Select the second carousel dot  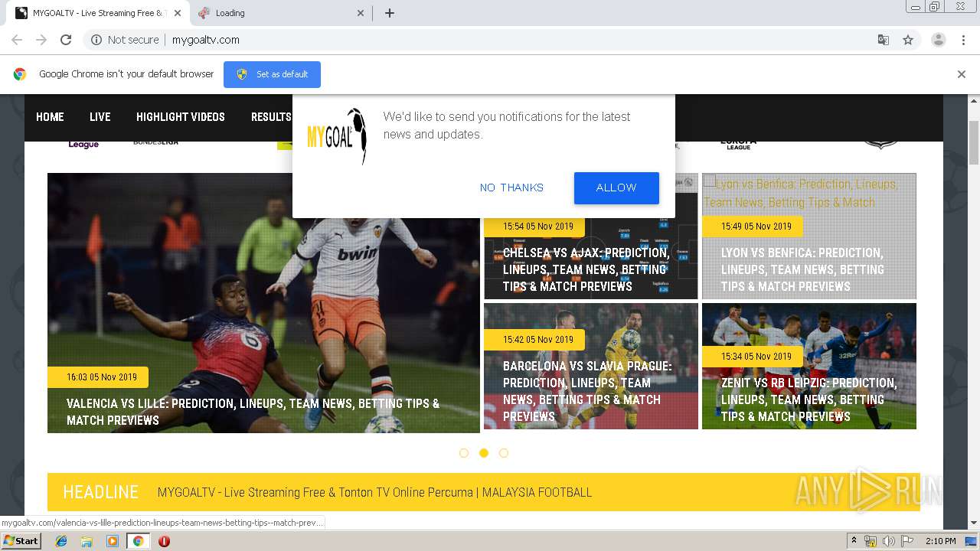484,453
